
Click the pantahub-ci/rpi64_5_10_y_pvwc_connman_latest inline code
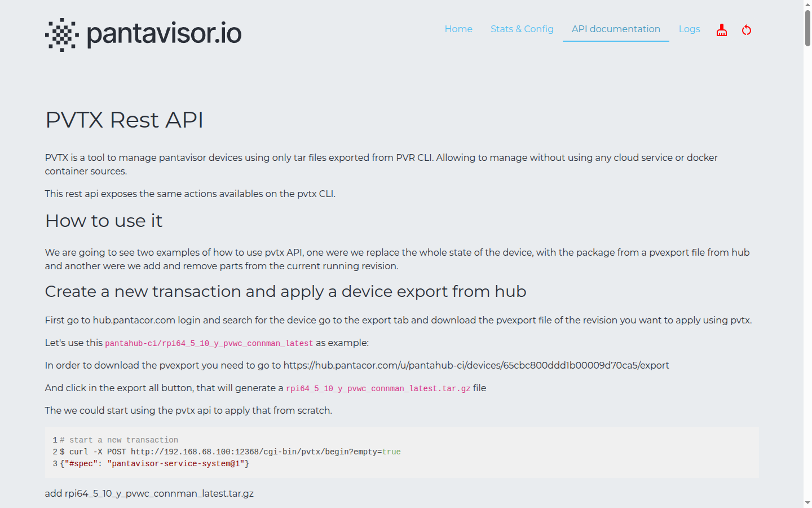point(209,343)
